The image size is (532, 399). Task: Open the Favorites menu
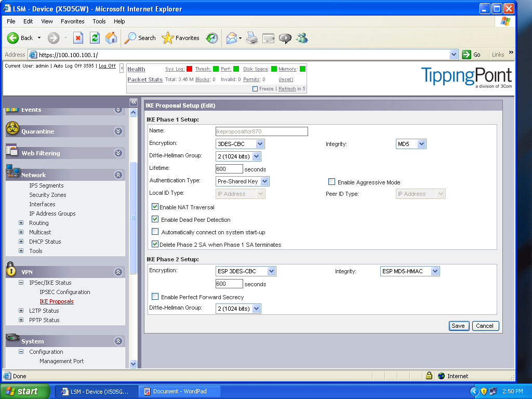(72, 21)
